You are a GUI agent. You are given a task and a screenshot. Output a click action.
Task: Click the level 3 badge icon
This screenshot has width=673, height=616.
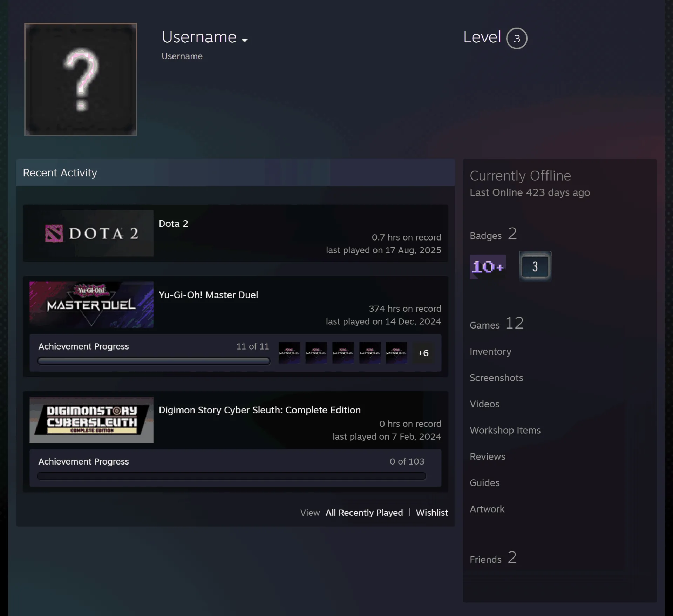(535, 266)
